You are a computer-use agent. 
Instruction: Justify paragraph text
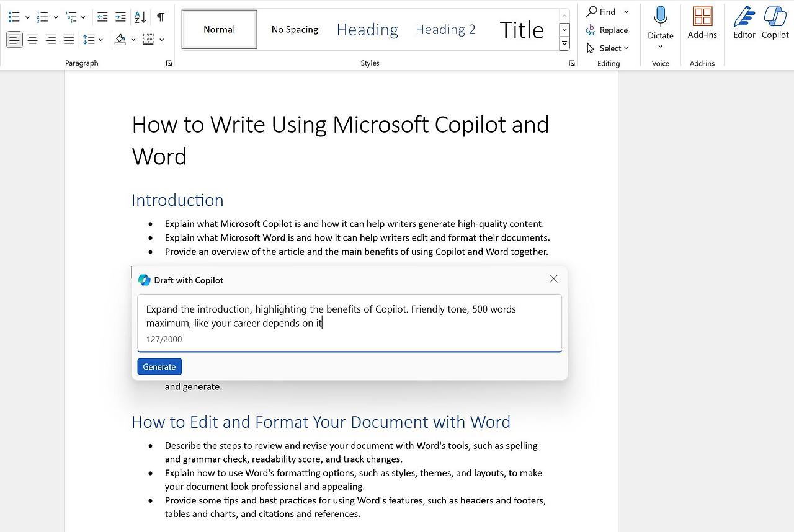[69, 40]
